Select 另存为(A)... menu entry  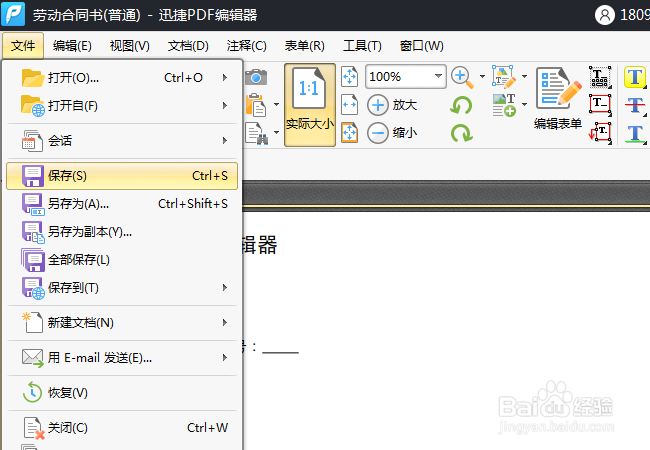coord(122,203)
